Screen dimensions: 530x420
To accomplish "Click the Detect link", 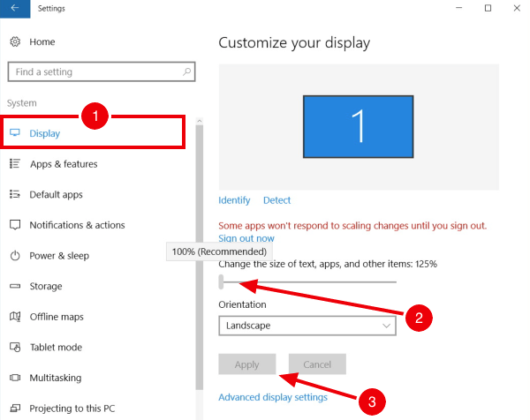I will pos(276,200).
